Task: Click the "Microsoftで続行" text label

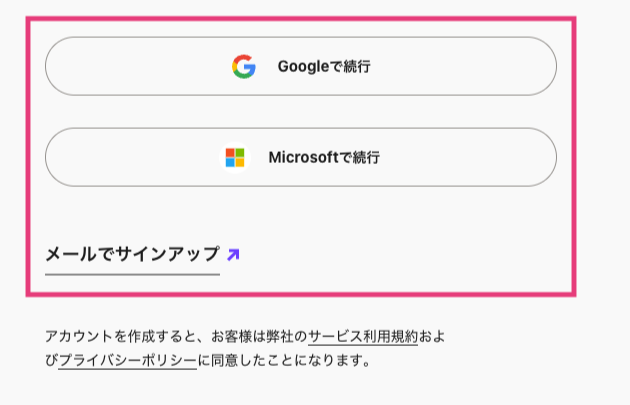Action: pyautogui.click(x=324, y=158)
